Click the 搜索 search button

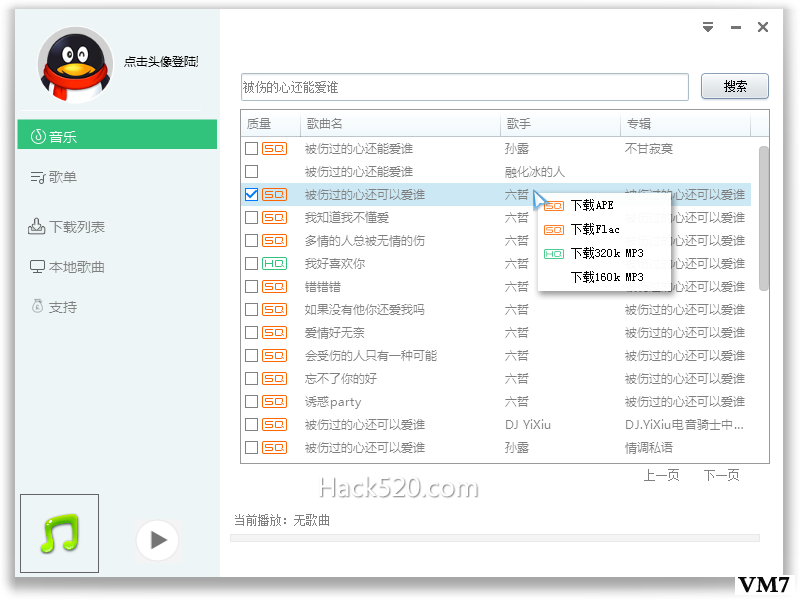[734, 87]
